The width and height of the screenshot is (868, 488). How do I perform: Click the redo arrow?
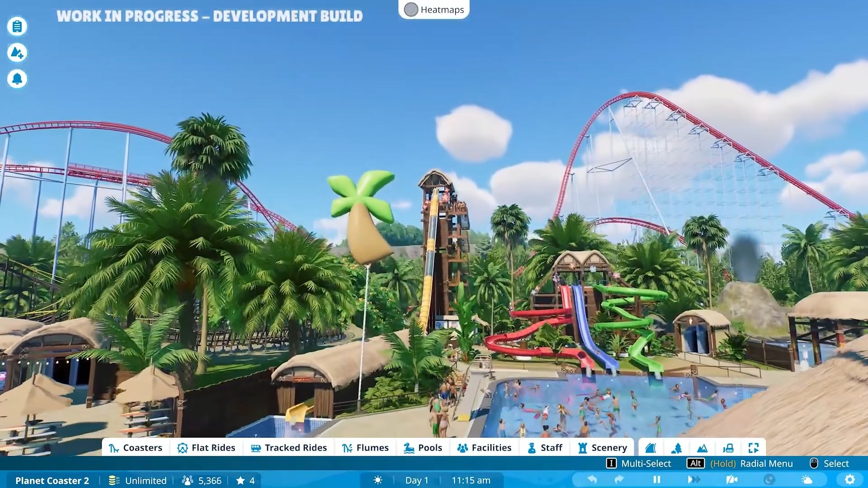pyautogui.click(x=619, y=479)
